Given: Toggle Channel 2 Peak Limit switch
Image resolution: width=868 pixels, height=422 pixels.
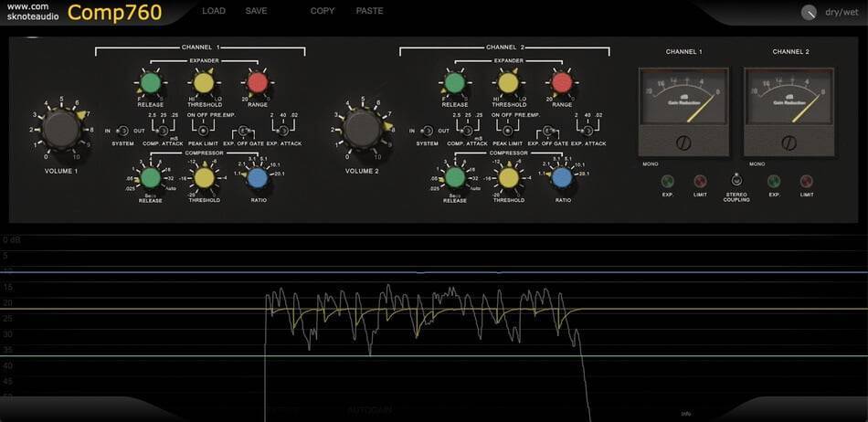Looking at the screenshot, I should pos(508,131).
